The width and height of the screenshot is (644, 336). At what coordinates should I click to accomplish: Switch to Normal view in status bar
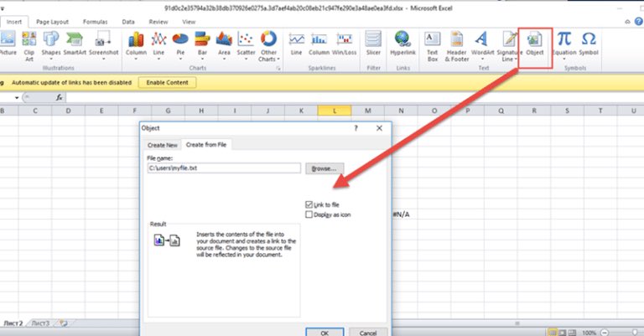point(553,333)
